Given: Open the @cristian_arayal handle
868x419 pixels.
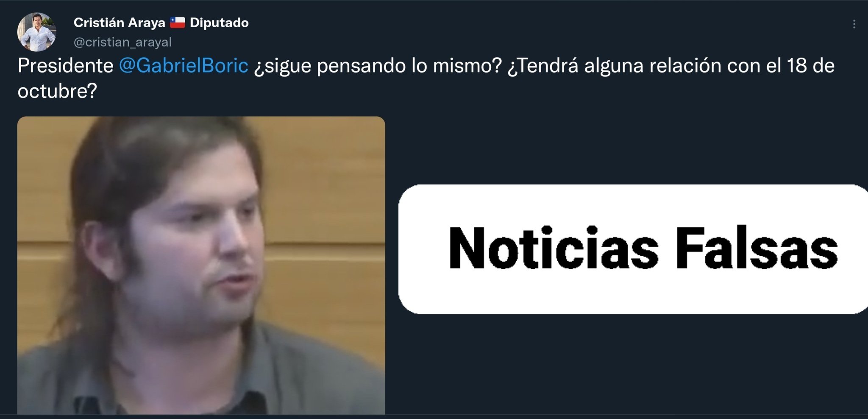Looking at the screenshot, I should pyautogui.click(x=122, y=42).
